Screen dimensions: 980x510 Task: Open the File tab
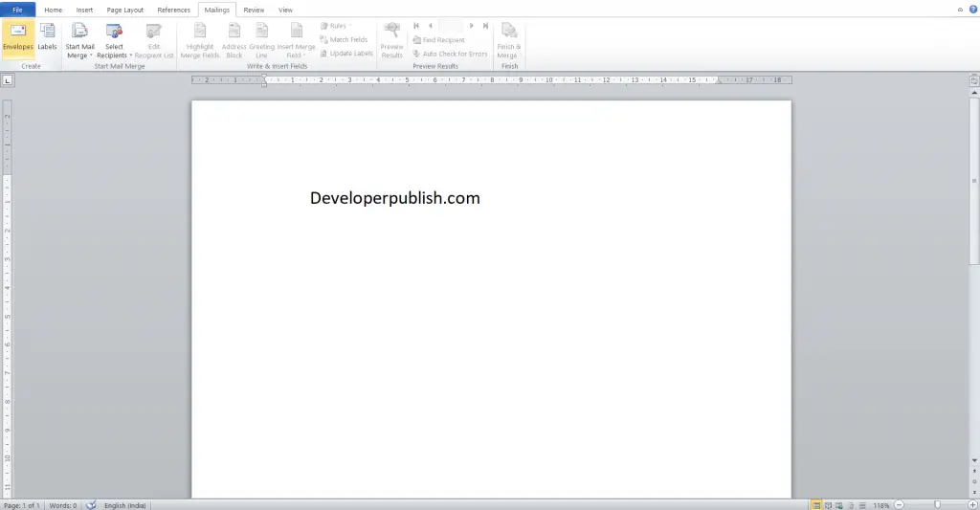(x=17, y=10)
